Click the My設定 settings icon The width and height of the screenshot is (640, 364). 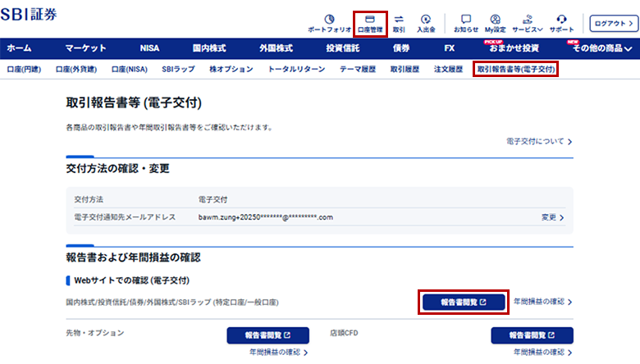pos(495,22)
